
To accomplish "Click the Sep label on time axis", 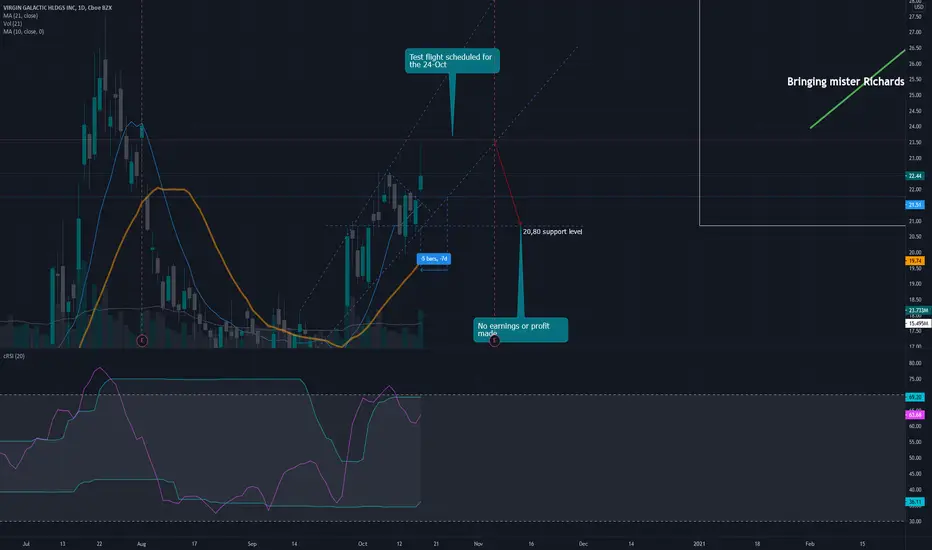I will coord(252,544).
